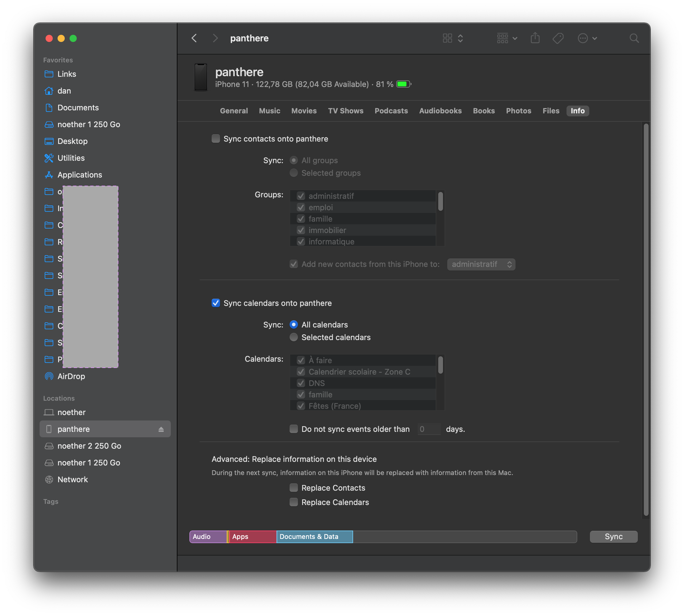Click the iPhone device thumbnail icon
Screen dimensions: 684x616
[x=201, y=77]
